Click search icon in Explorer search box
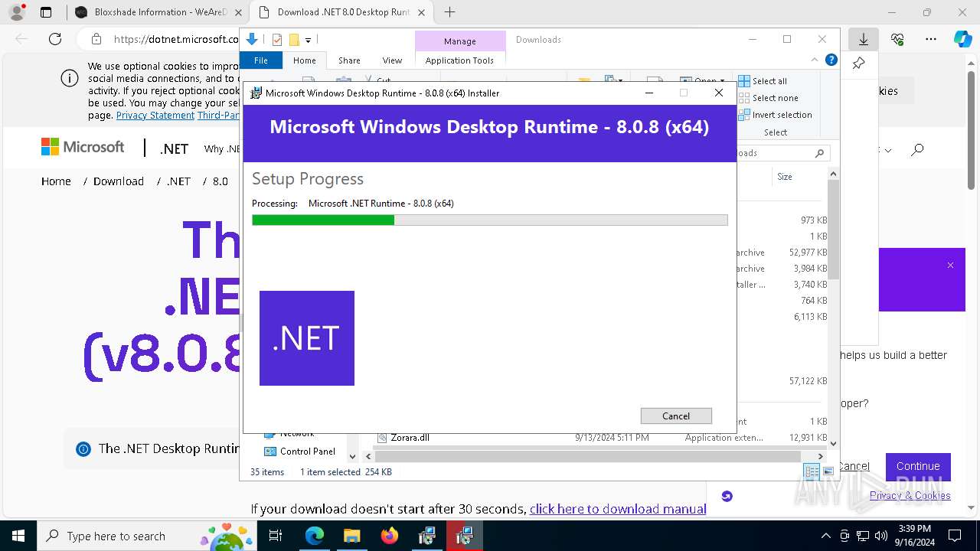980x551 pixels. [x=819, y=153]
